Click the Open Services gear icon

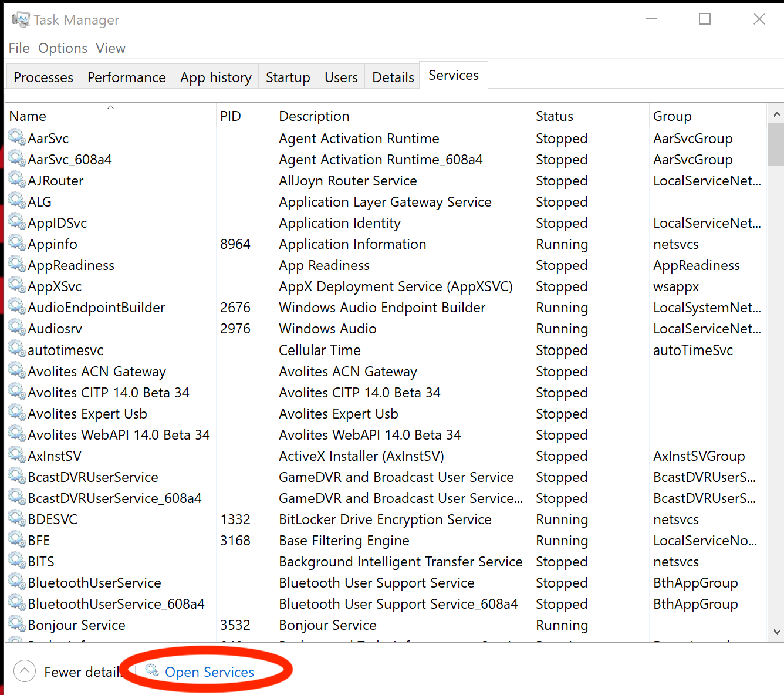pos(152,670)
